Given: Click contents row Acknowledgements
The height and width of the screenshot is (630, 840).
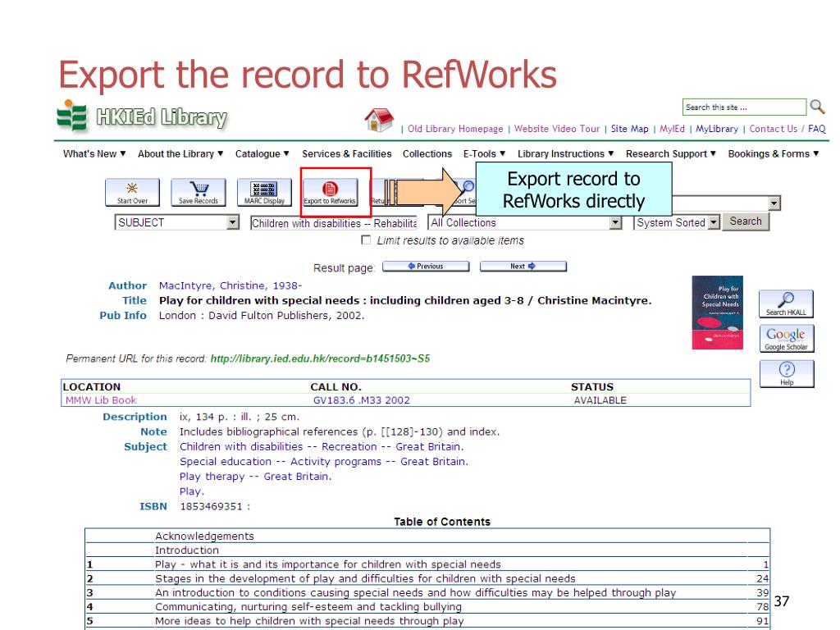Looking at the screenshot, I should click(427, 536).
